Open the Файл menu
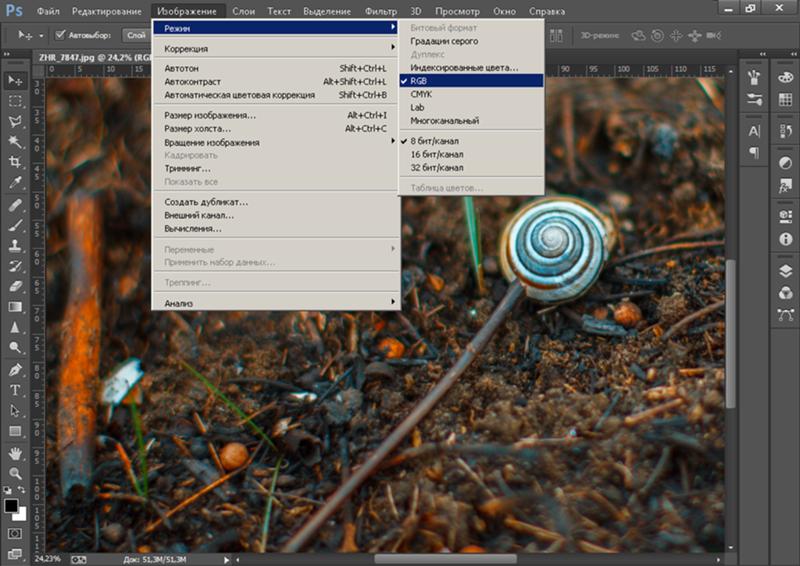Image resolution: width=800 pixels, height=566 pixels. tap(48, 11)
